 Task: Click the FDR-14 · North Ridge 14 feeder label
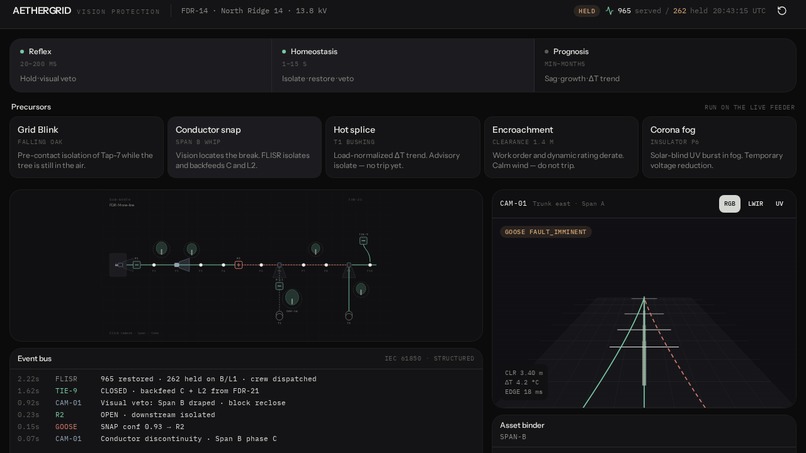[254, 11]
